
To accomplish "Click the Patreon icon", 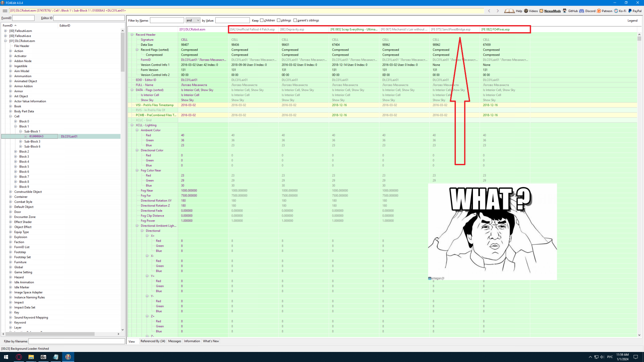I will click(599, 11).
